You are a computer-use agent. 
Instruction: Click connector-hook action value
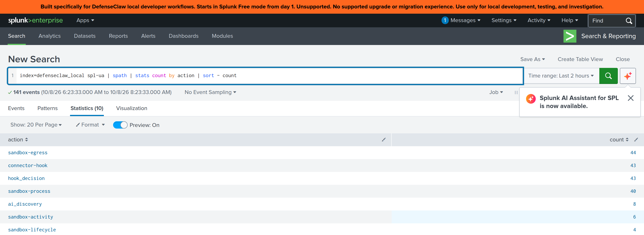pyautogui.click(x=28, y=166)
